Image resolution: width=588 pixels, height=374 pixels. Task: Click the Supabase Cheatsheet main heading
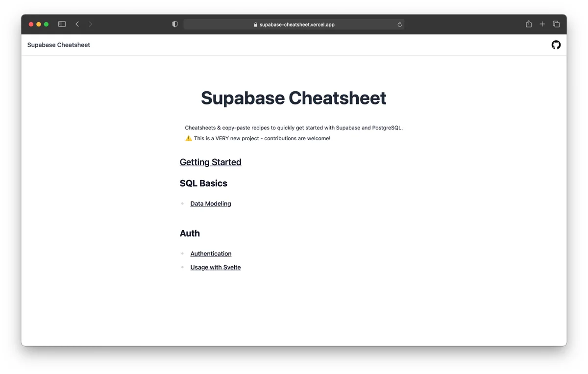[x=294, y=98]
